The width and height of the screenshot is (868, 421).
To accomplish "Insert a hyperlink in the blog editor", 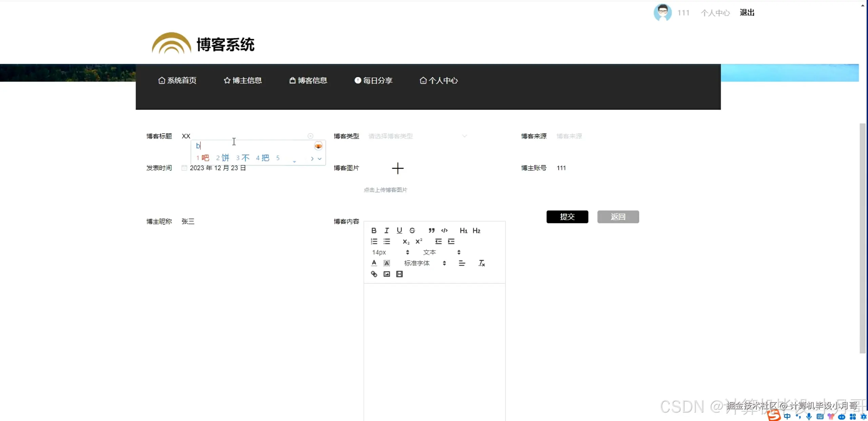I will click(374, 274).
